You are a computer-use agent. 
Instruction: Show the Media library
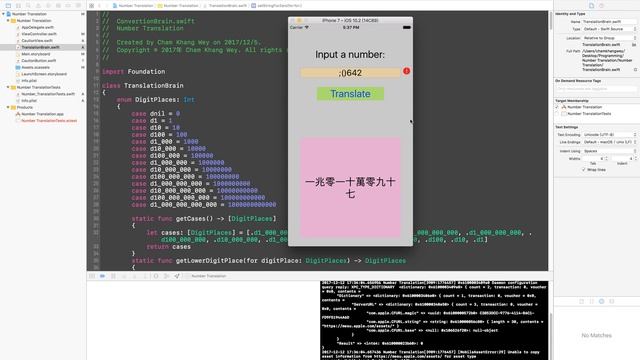click(x=611, y=301)
